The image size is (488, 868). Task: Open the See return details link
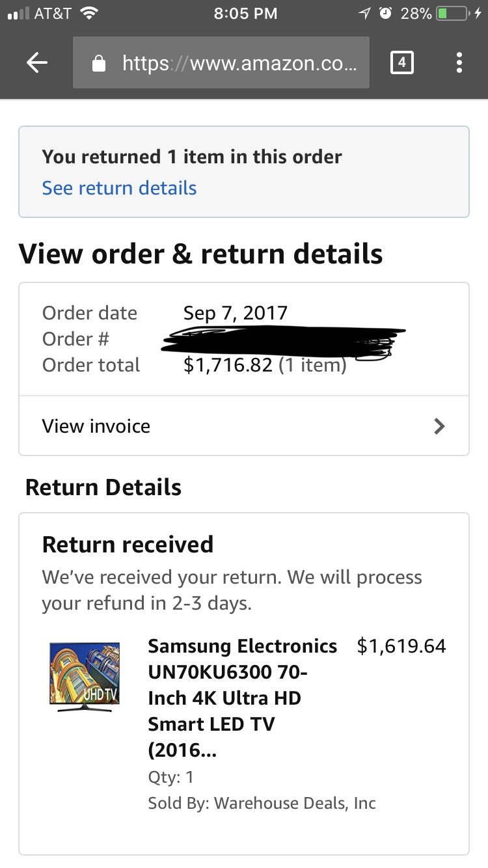(x=119, y=188)
